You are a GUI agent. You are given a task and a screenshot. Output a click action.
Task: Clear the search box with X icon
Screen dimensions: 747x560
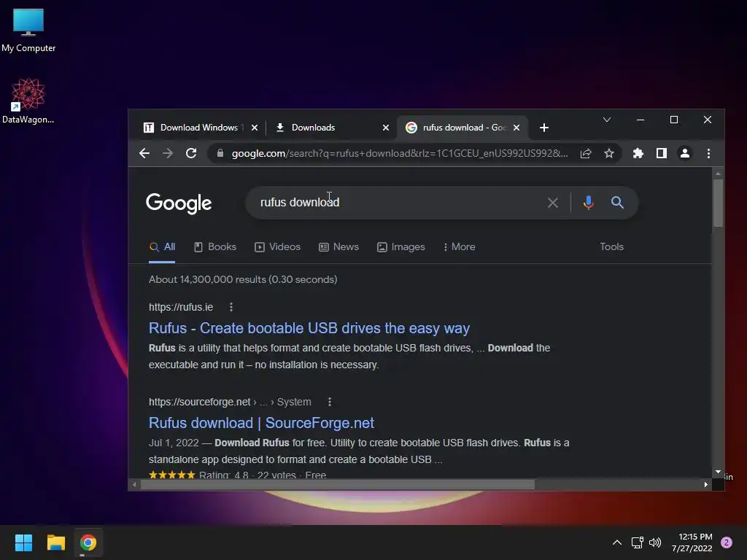click(553, 203)
